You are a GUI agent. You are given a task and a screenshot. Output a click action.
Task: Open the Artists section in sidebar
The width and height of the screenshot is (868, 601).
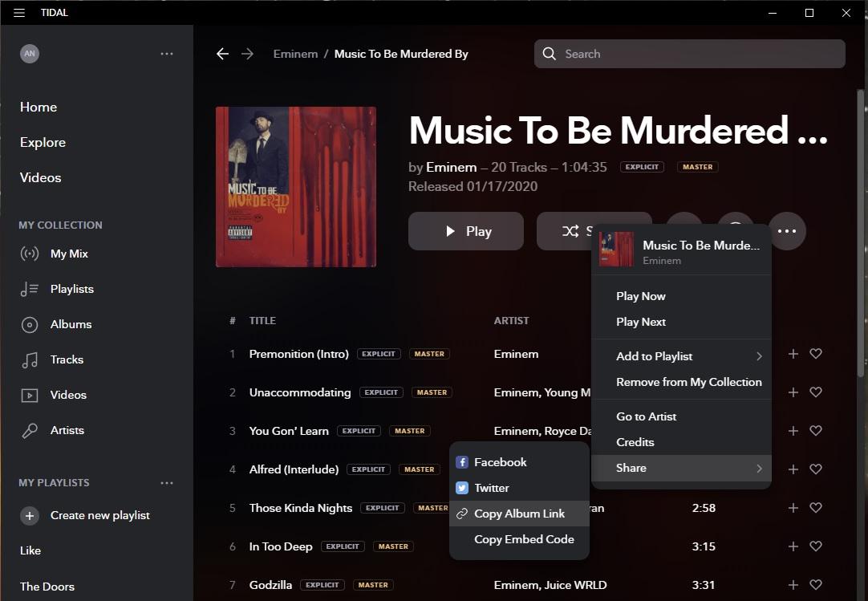click(x=67, y=430)
